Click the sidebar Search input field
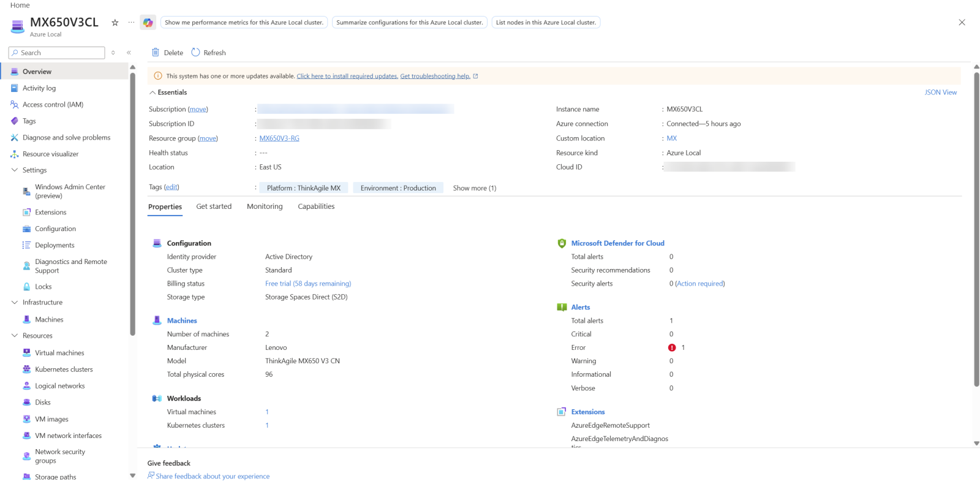 pos(57,53)
